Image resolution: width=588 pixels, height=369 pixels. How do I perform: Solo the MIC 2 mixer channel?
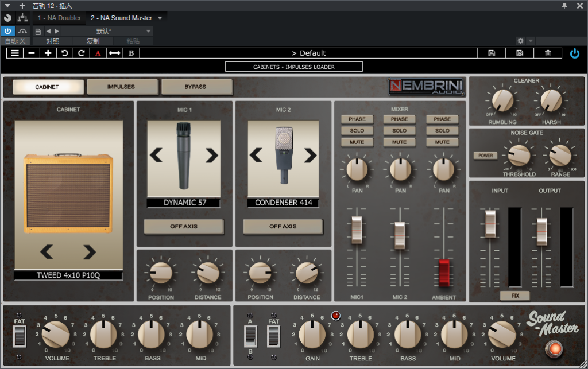pos(400,131)
